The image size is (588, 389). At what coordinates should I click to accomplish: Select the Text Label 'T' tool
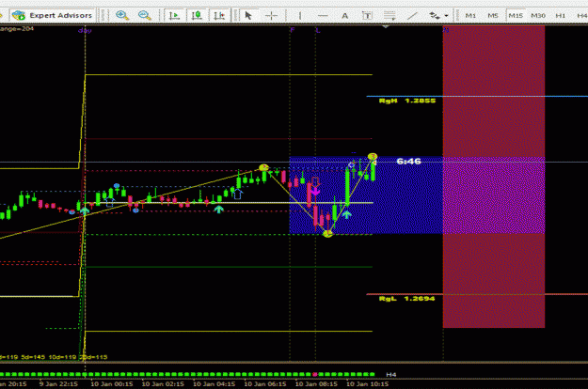click(x=367, y=16)
